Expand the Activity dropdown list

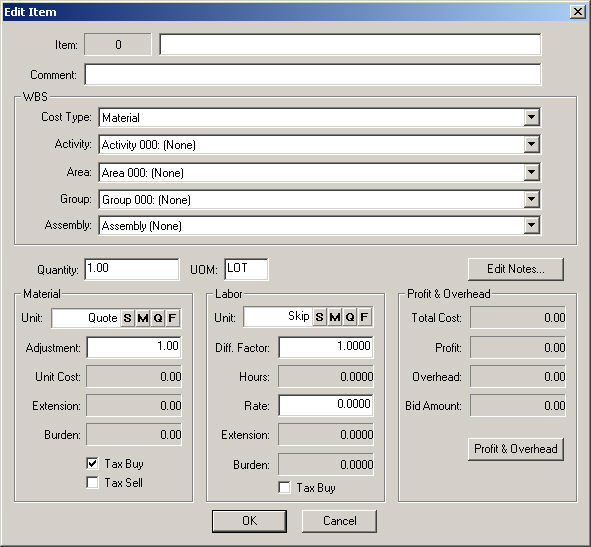pos(531,144)
